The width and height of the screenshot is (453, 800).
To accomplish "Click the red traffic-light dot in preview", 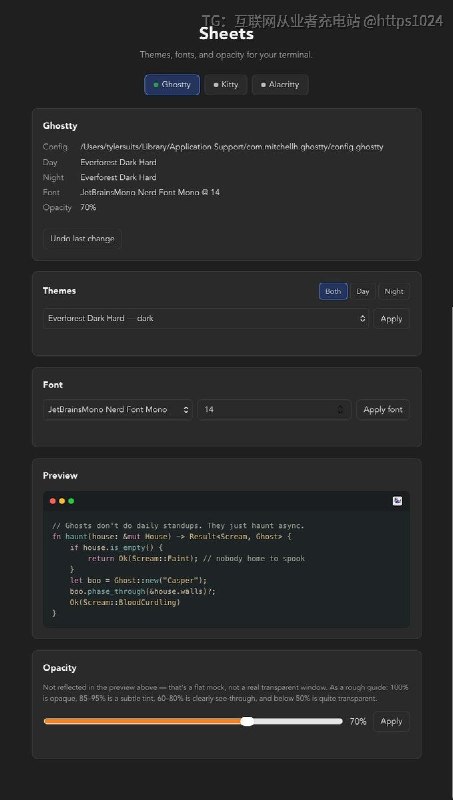I will coord(53,501).
